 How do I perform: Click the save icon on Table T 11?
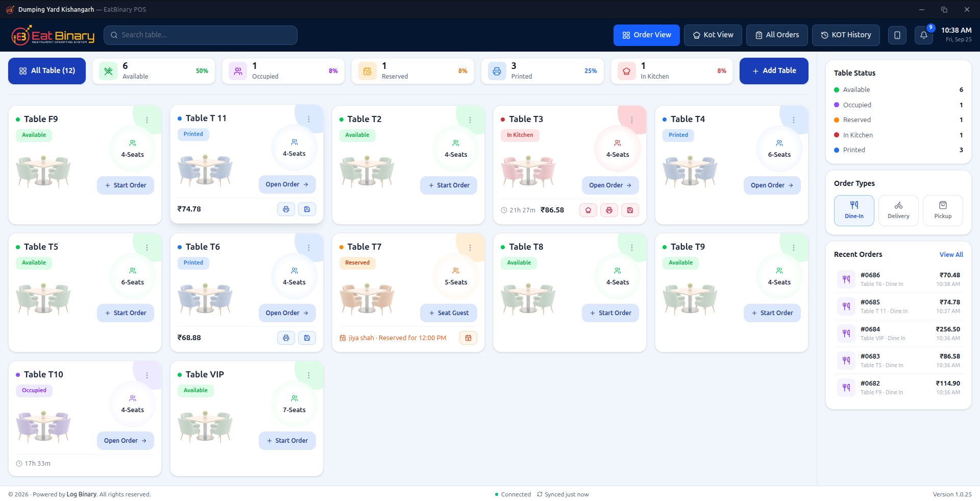coord(307,209)
